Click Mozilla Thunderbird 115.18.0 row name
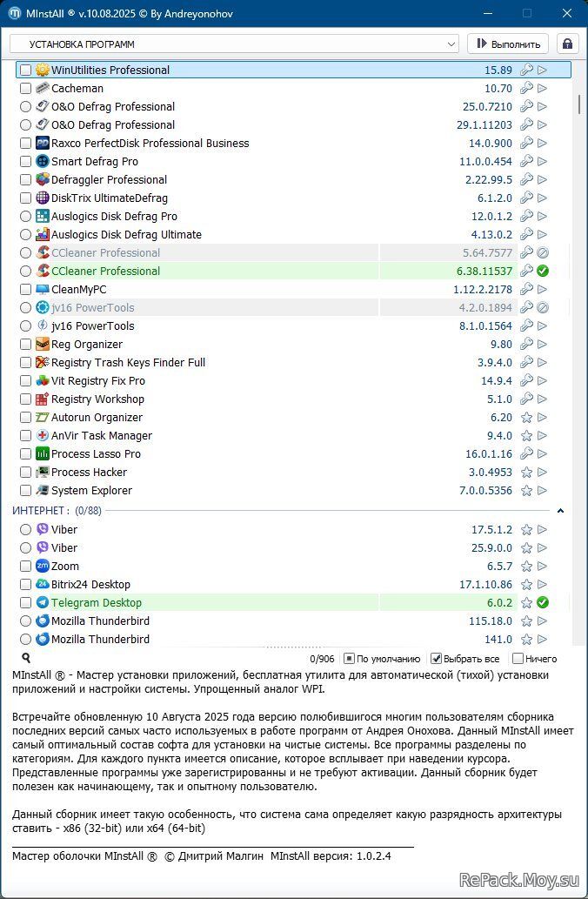The height and width of the screenshot is (899, 588). pyautogui.click(x=100, y=621)
